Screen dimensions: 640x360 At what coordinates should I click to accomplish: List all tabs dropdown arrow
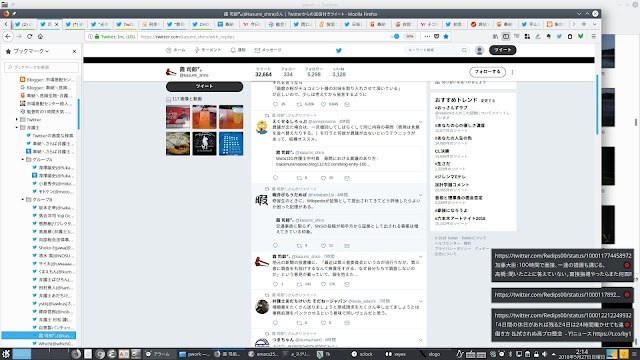[x=594, y=24]
